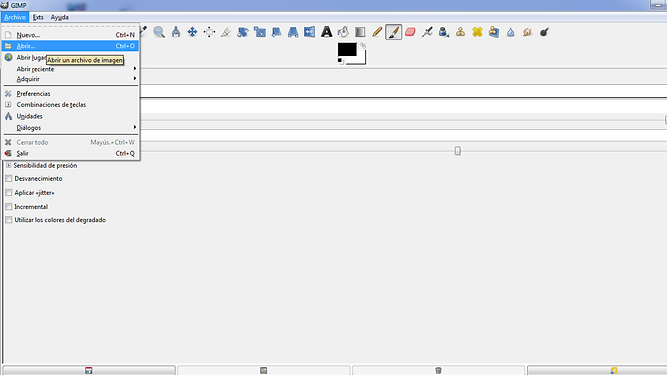Screen dimensions: 667x375
Task: Choose Abrir... to open an image
Action: pos(71,46)
